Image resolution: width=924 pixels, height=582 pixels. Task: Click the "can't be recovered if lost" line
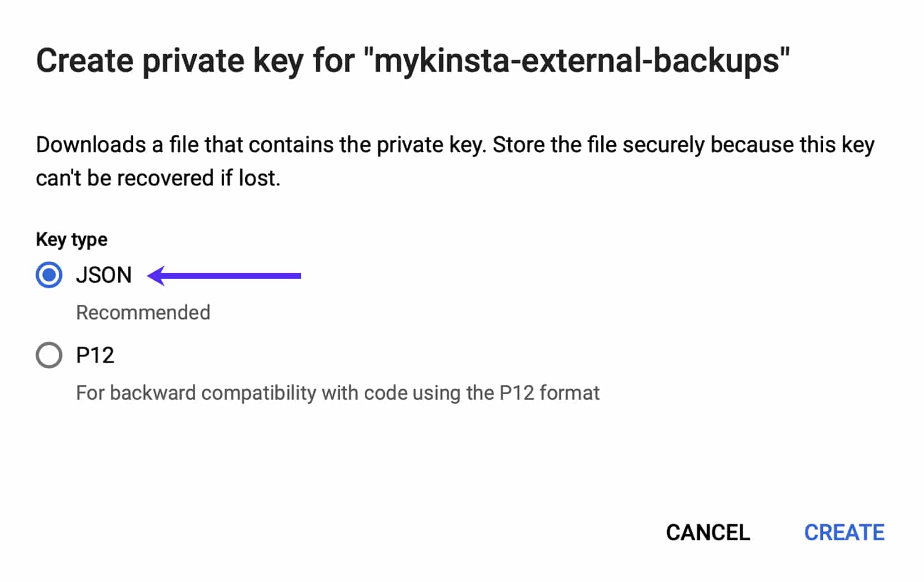pos(158,178)
